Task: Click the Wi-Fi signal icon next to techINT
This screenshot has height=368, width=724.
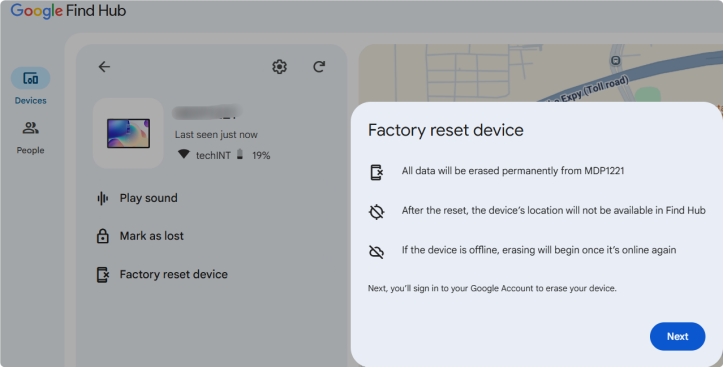Action: pyautogui.click(x=184, y=154)
